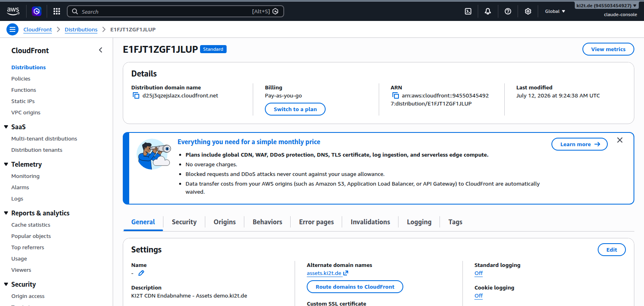Toggle the hamburger navigation menu button

tap(12, 29)
